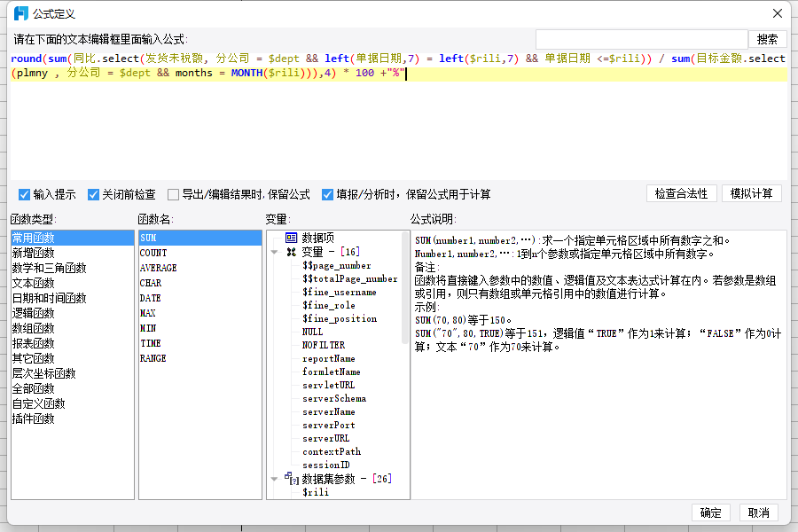798x532 pixels.
Task: Select the $fine_position variable
Action: [x=340, y=318]
